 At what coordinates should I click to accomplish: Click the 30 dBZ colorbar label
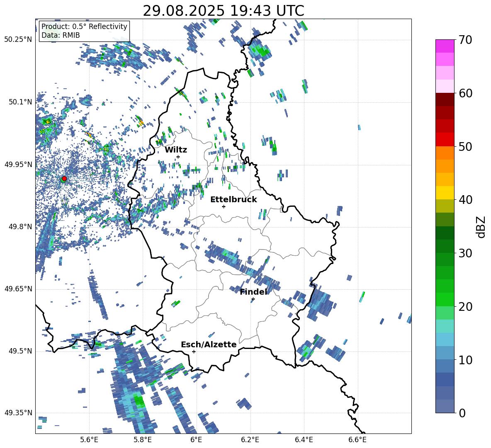point(465,253)
